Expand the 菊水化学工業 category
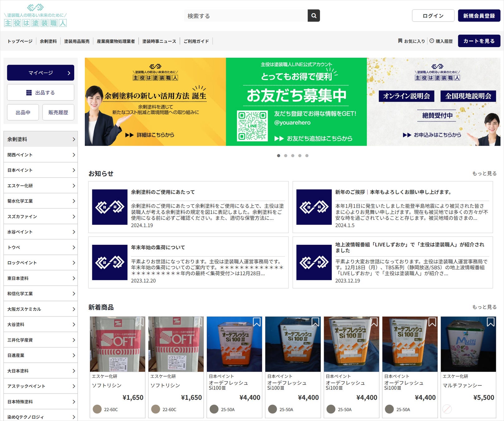Viewport: 504px width, 421px height. (41, 201)
